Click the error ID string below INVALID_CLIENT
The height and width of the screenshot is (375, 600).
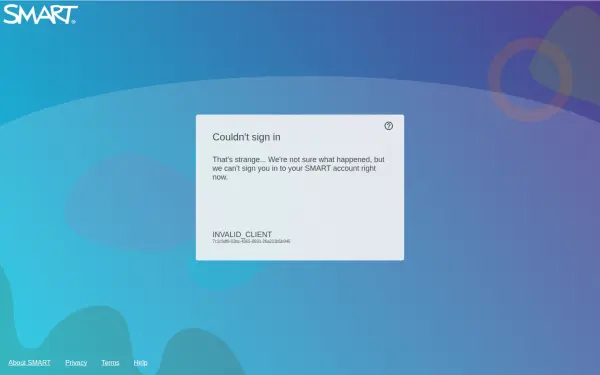251,241
